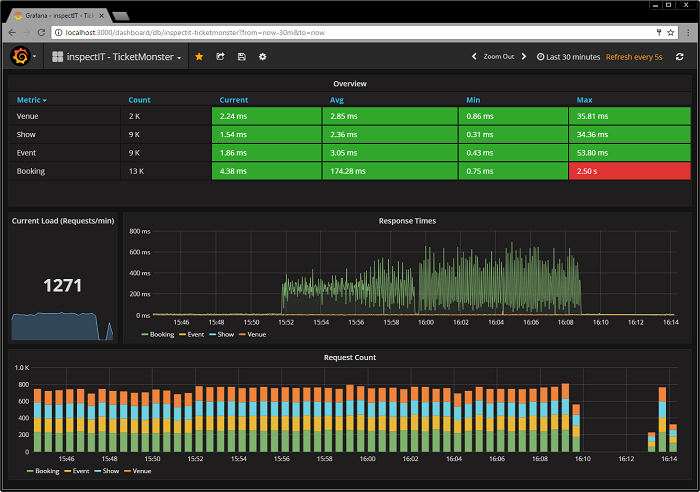Shift time range back with left arrow
The width and height of the screenshot is (700, 492).
pyautogui.click(x=474, y=57)
